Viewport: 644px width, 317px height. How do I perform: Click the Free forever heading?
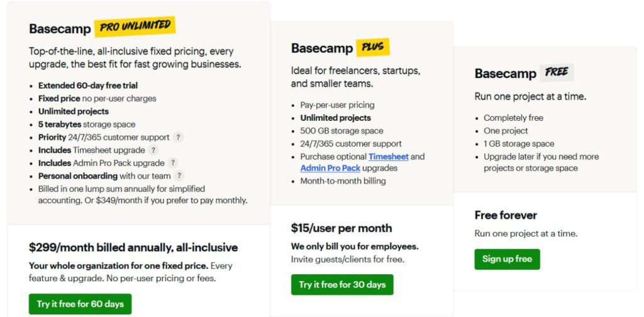(506, 215)
